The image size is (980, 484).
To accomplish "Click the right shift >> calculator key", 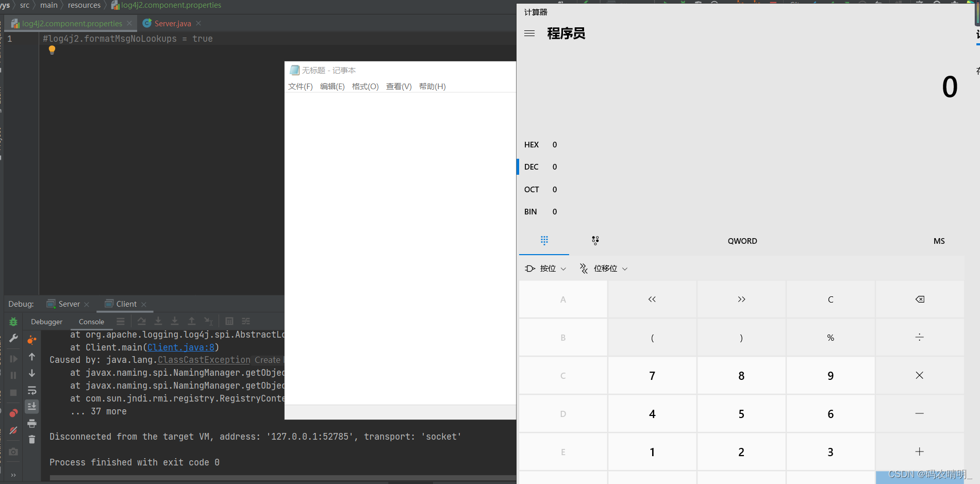I will 741,299.
